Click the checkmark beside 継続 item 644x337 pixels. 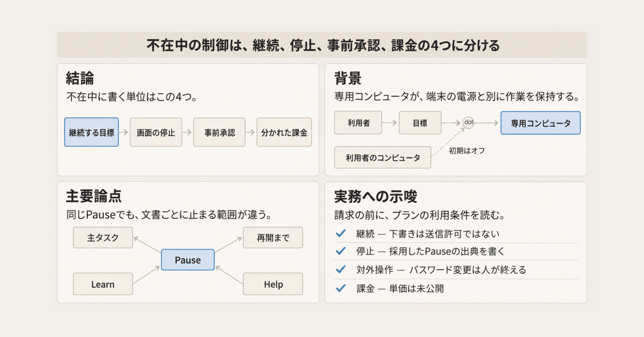click(341, 233)
